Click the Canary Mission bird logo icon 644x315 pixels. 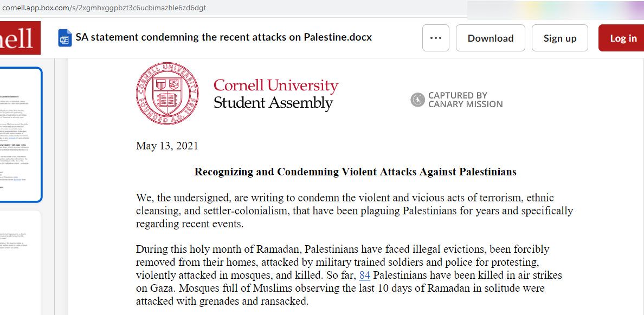click(417, 100)
